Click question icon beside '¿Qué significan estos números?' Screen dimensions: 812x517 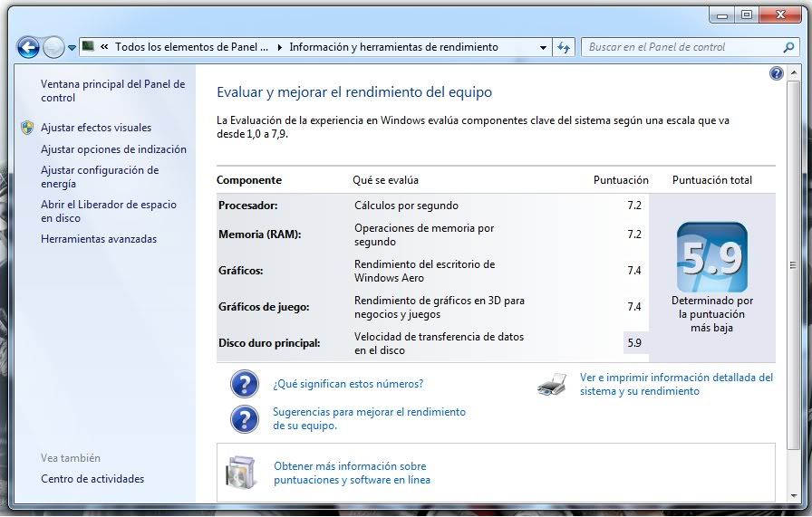pyautogui.click(x=245, y=384)
